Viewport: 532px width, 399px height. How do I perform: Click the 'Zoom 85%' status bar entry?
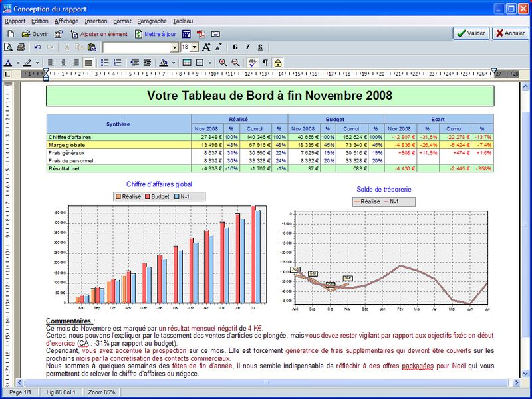coord(102,392)
